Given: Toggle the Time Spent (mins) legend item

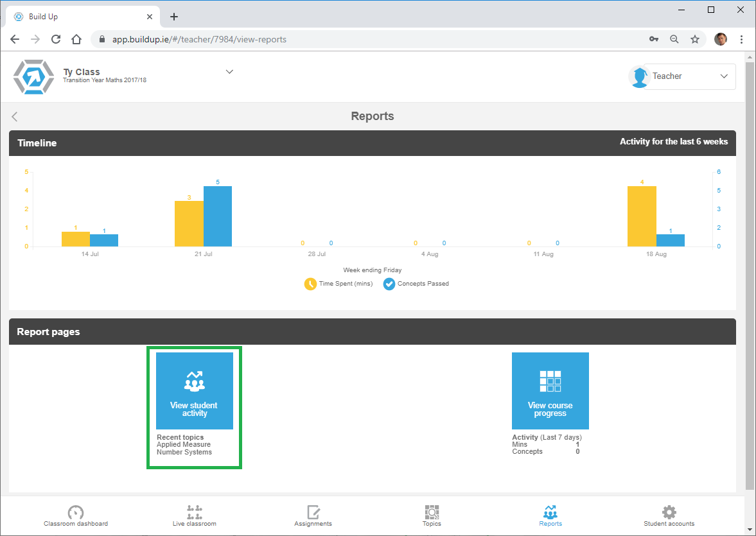Looking at the screenshot, I should coord(338,284).
